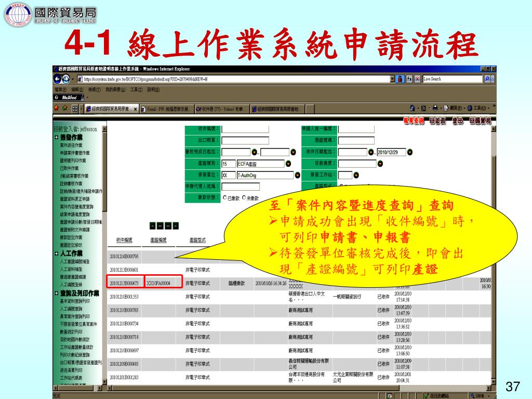Go to previous page with << button

click(160, 226)
